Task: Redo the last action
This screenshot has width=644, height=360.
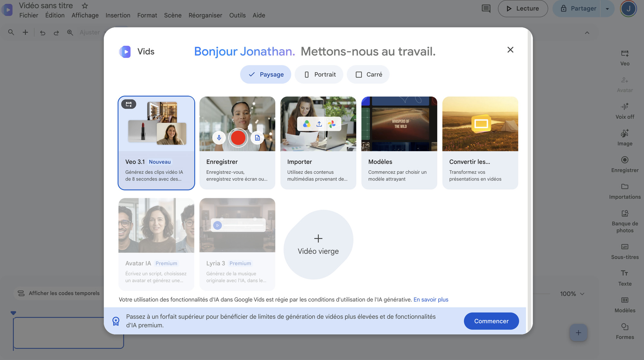Action: [56, 32]
